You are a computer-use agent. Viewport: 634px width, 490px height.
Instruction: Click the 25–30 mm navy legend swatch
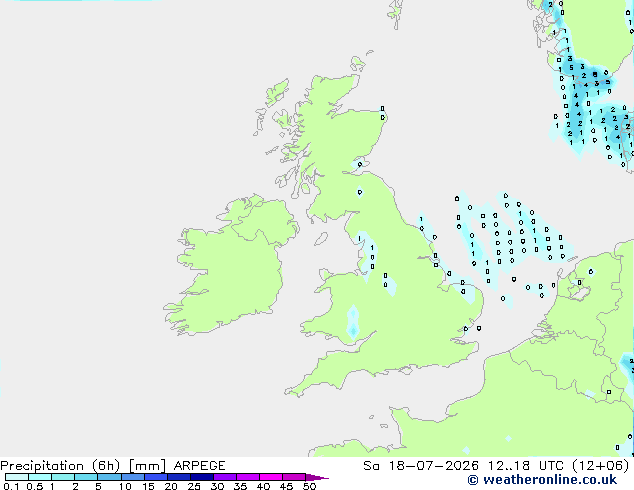point(201,477)
